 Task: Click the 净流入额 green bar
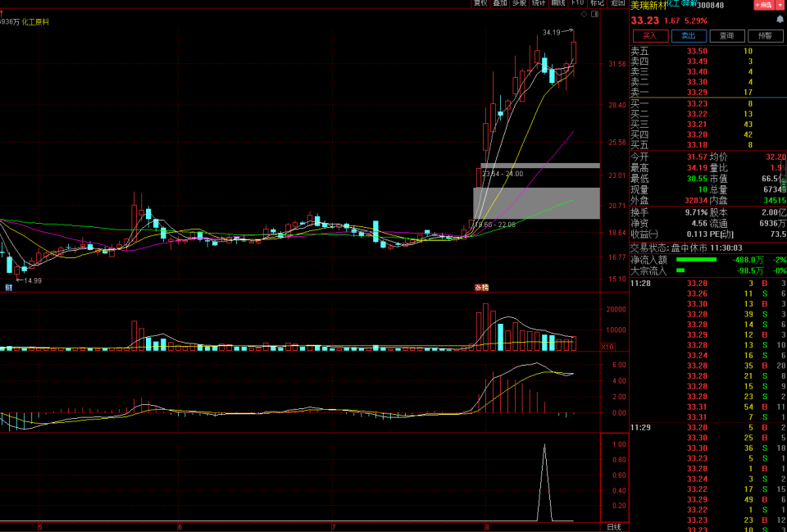[696, 260]
